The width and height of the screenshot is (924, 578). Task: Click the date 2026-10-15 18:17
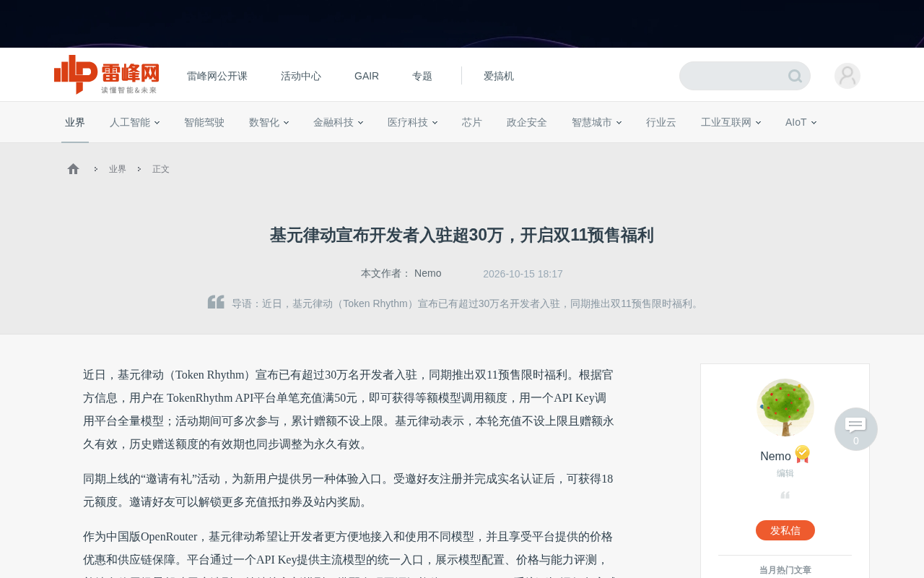pos(523,274)
